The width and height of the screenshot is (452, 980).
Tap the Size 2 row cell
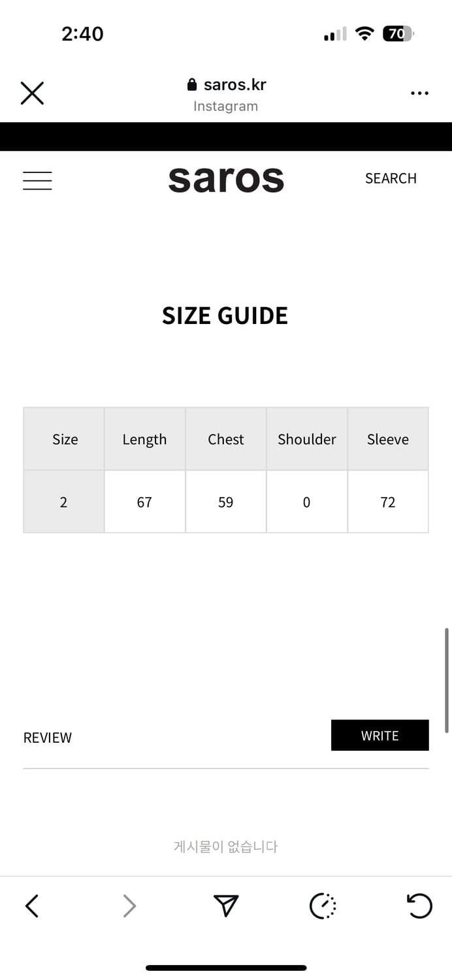click(64, 502)
